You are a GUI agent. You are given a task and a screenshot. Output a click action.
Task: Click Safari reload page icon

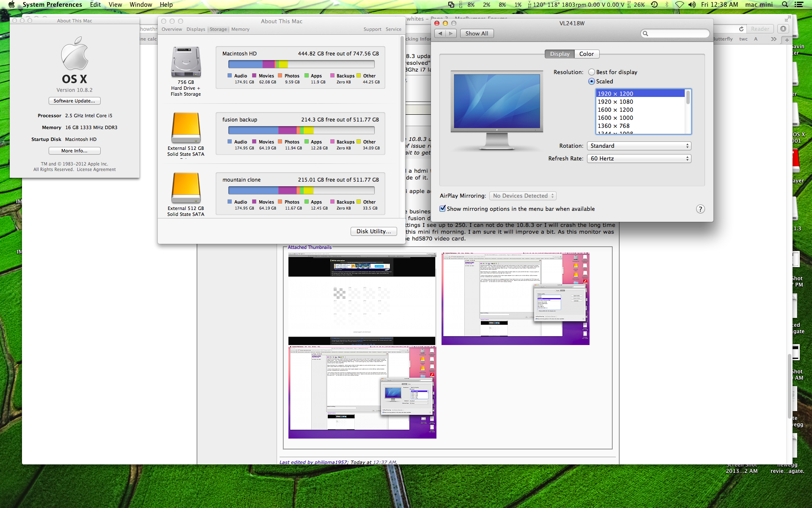pyautogui.click(x=741, y=29)
